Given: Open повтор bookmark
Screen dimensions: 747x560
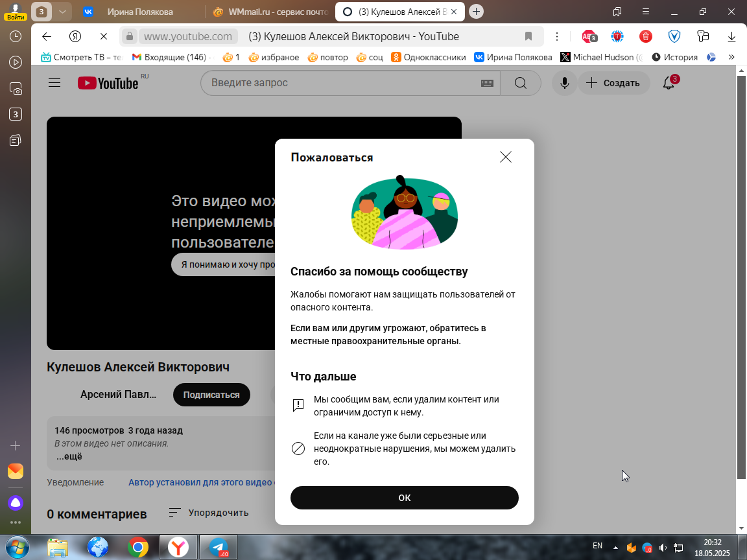Looking at the screenshot, I should (x=327, y=57).
